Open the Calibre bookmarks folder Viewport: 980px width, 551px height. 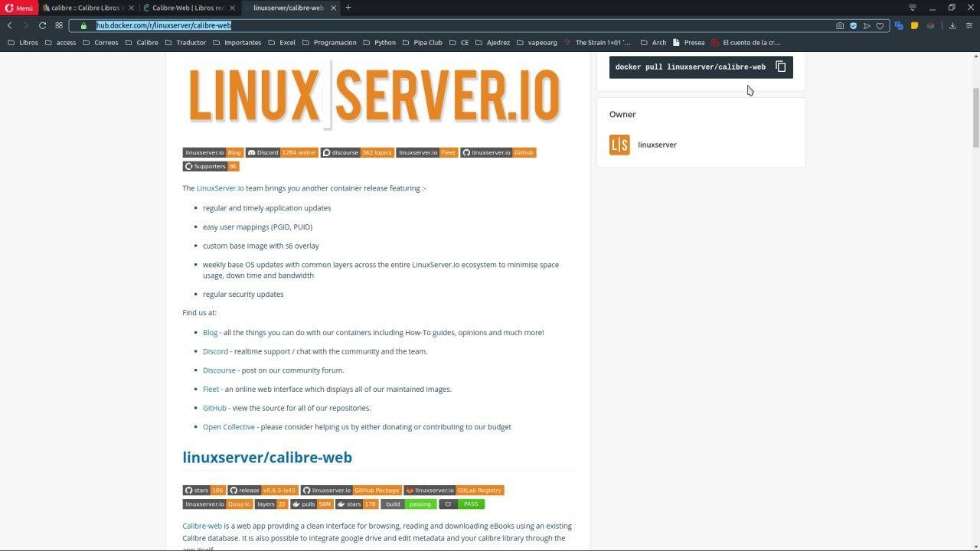(x=142, y=43)
